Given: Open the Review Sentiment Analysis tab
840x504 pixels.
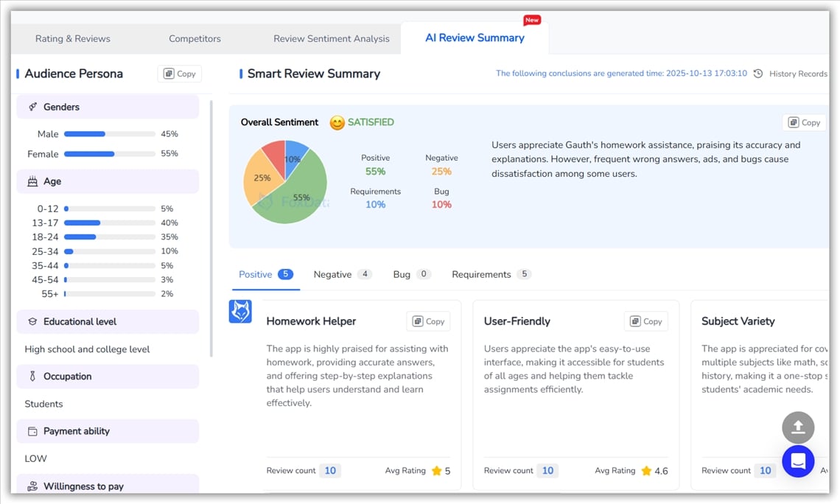Looking at the screenshot, I should point(331,38).
